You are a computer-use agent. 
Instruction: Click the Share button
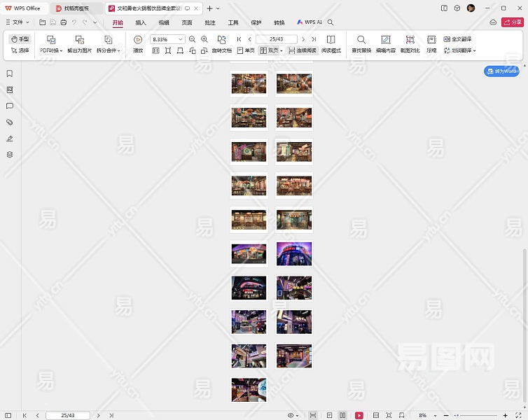point(512,22)
